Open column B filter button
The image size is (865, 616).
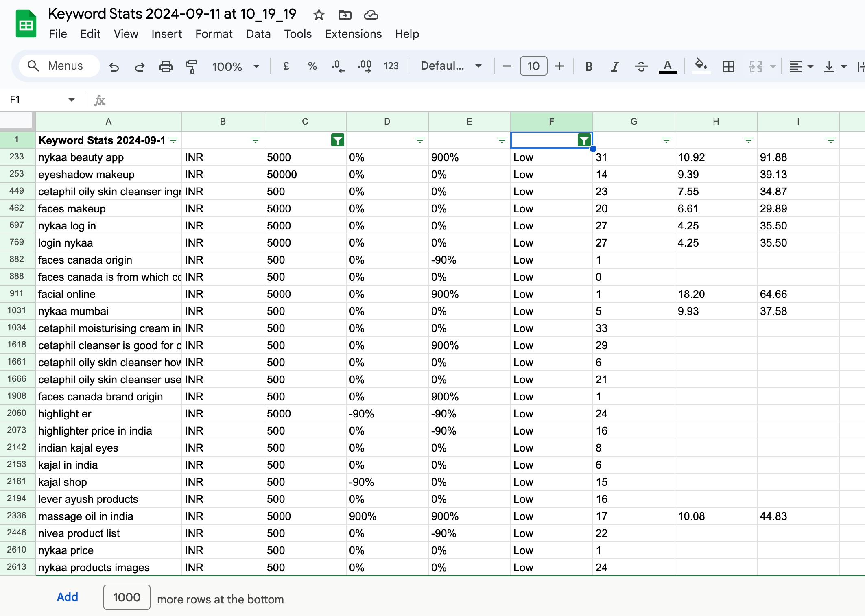(255, 140)
